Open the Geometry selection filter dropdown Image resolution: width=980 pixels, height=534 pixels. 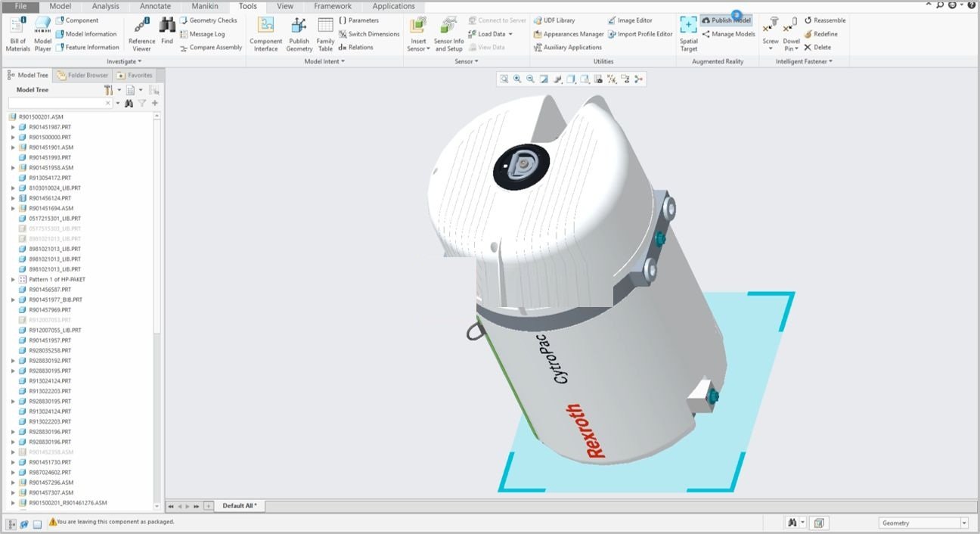pyautogui.click(x=964, y=523)
